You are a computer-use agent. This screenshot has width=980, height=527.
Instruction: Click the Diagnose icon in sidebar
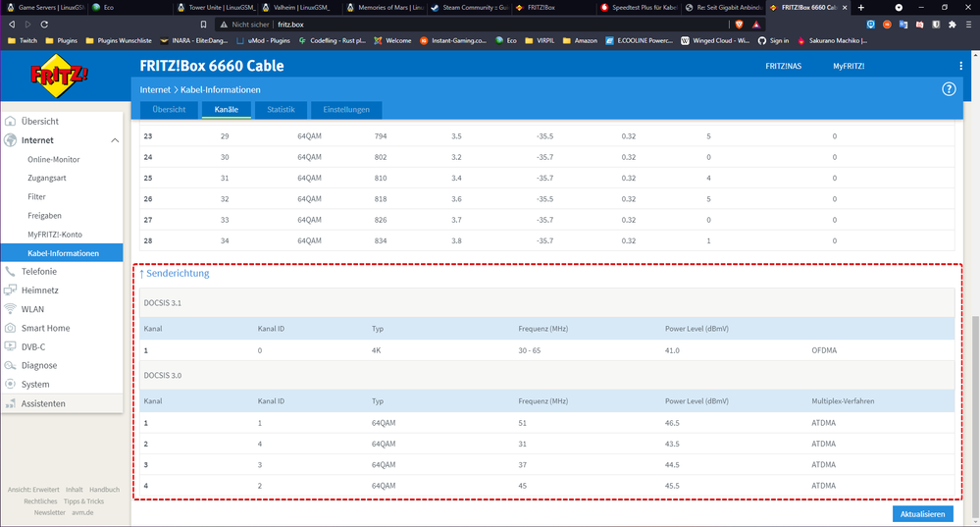pyautogui.click(x=10, y=365)
